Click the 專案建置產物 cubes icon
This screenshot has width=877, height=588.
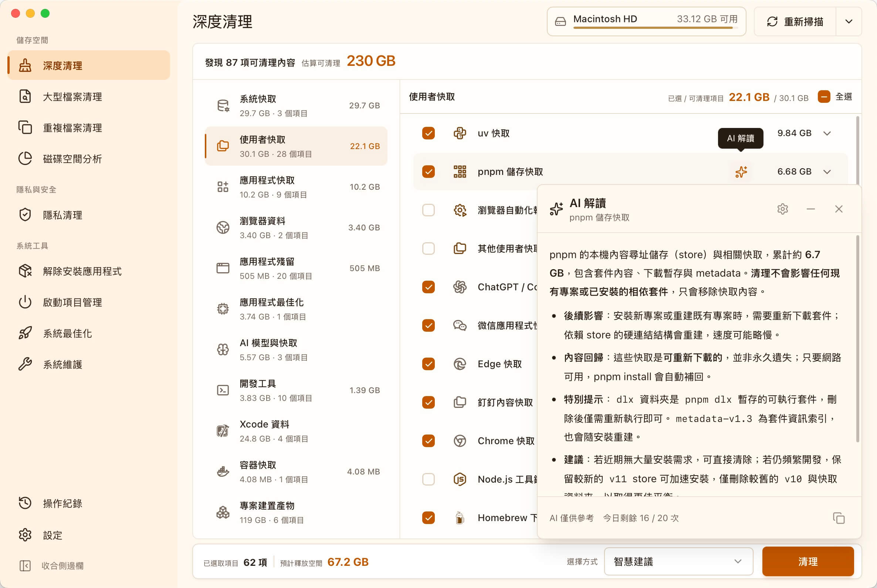(223, 513)
